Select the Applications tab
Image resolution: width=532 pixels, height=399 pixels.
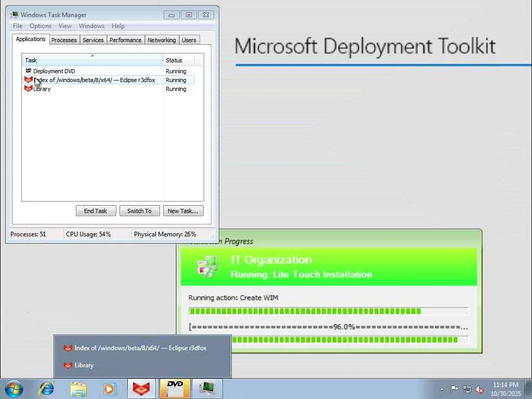(31, 39)
